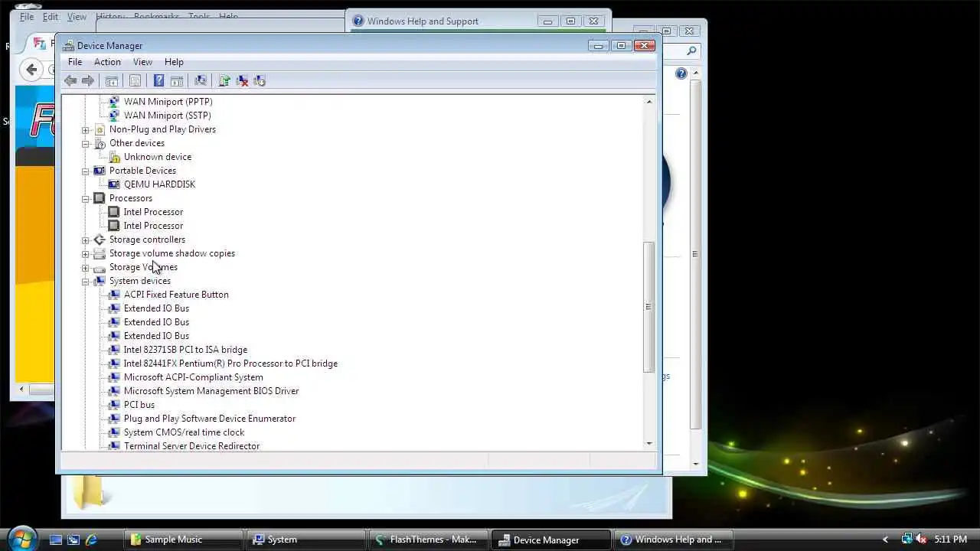Select System CMOS/real time clock
The image size is (980, 551).
pos(184,432)
